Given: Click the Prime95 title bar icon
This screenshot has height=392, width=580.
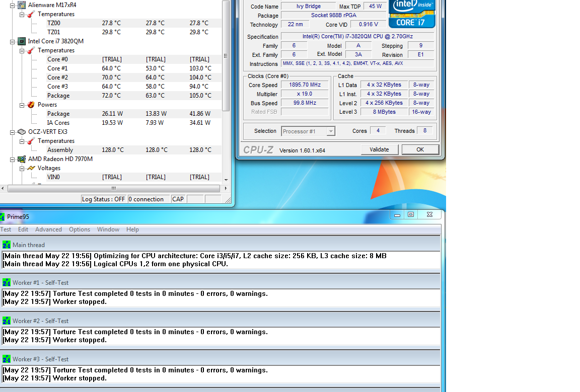Looking at the screenshot, I should pyautogui.click(x=2, y=217).
